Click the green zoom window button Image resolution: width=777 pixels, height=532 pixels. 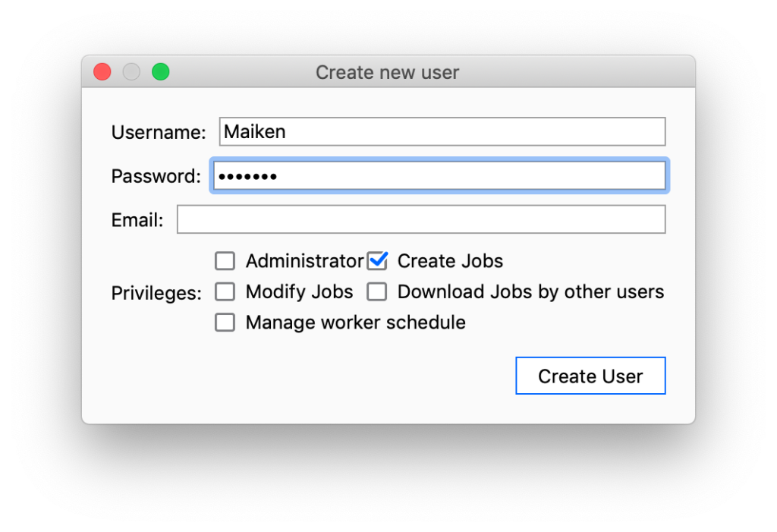click(160, 72)
